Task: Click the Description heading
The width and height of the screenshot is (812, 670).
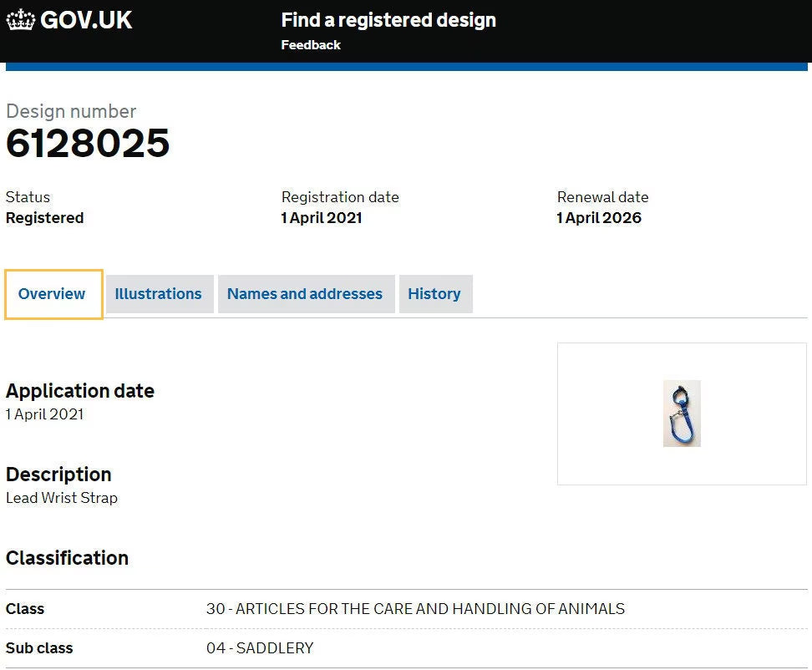Action: coord(58,475)
